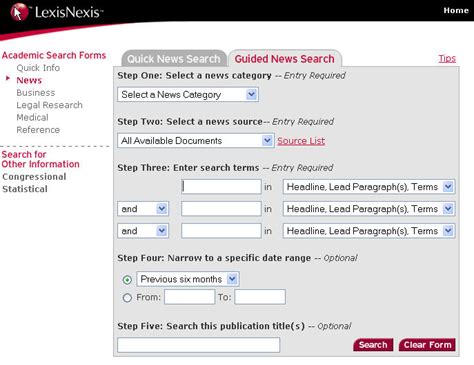Screen dimensions: 474x365
Task: Open Congressional information search
Action: tap(34, 177)
